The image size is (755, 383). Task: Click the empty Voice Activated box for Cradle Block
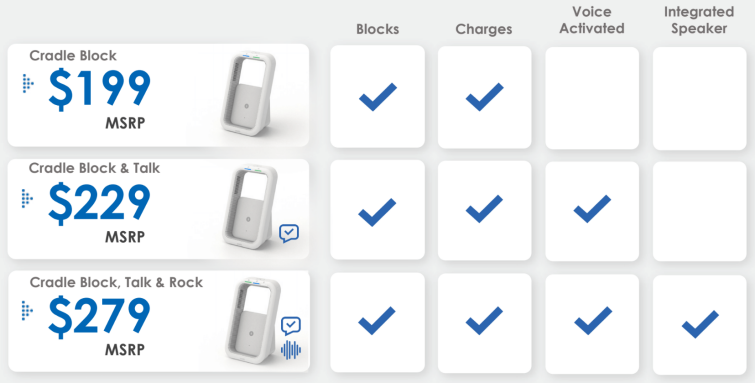[592, 98]
